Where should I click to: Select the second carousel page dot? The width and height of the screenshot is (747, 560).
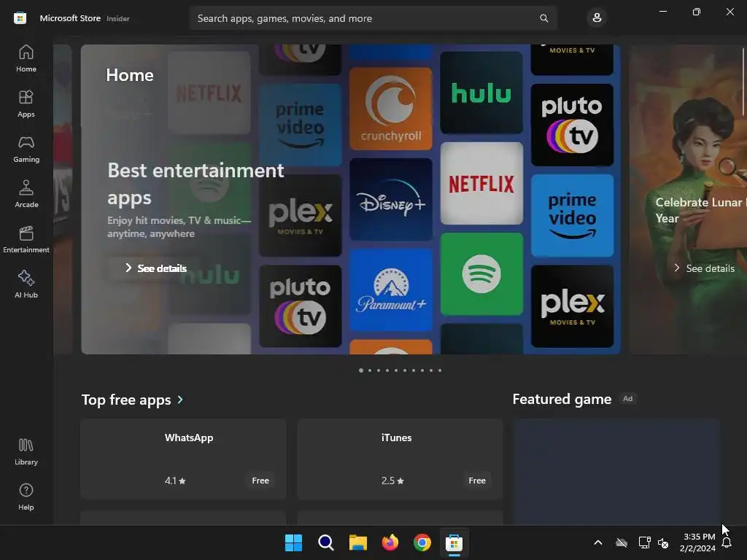pyautogui.click(x=370, y=370)
